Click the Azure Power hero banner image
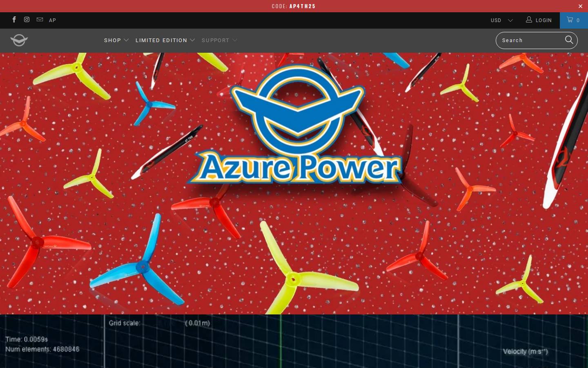Image resolution: width=588 pixels, height=368 pixels. tap(294, 183)
